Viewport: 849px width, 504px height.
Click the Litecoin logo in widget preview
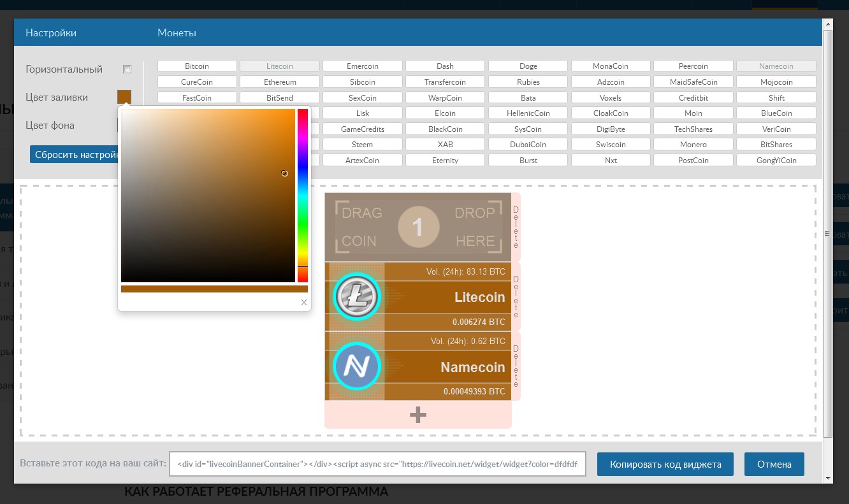(x=356, y=296)
